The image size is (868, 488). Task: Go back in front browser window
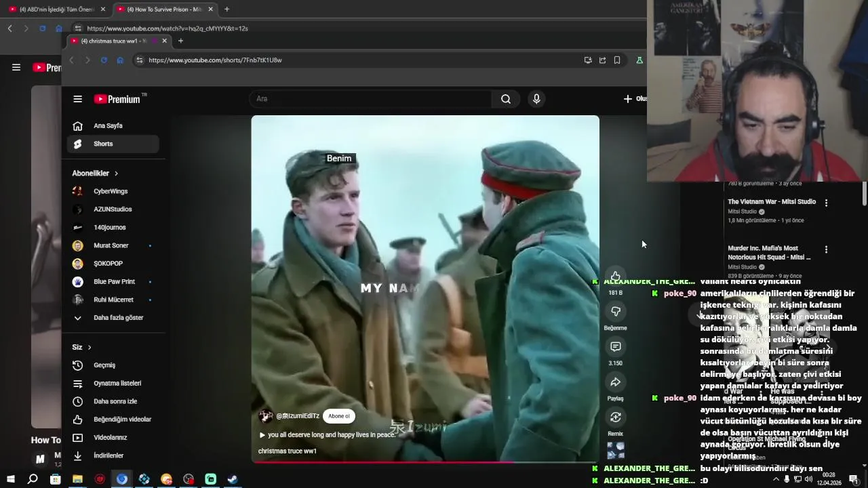coord(71,60)
